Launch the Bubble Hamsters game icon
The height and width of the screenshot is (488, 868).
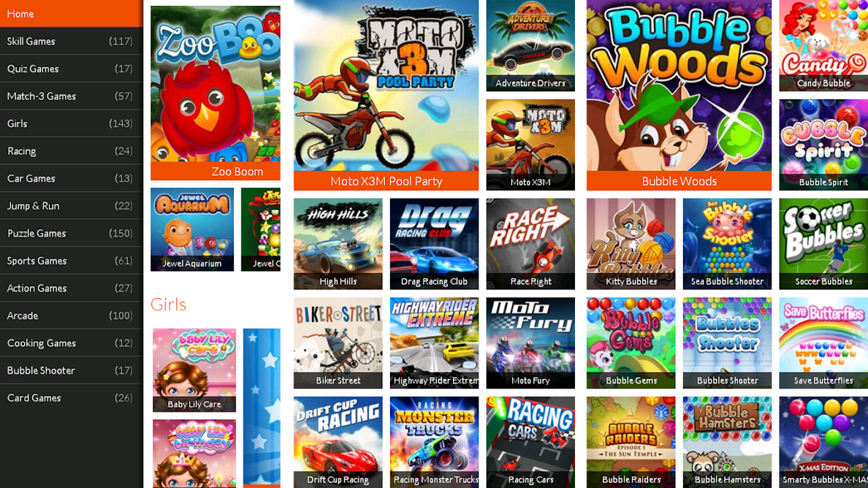tap(727, 442)
